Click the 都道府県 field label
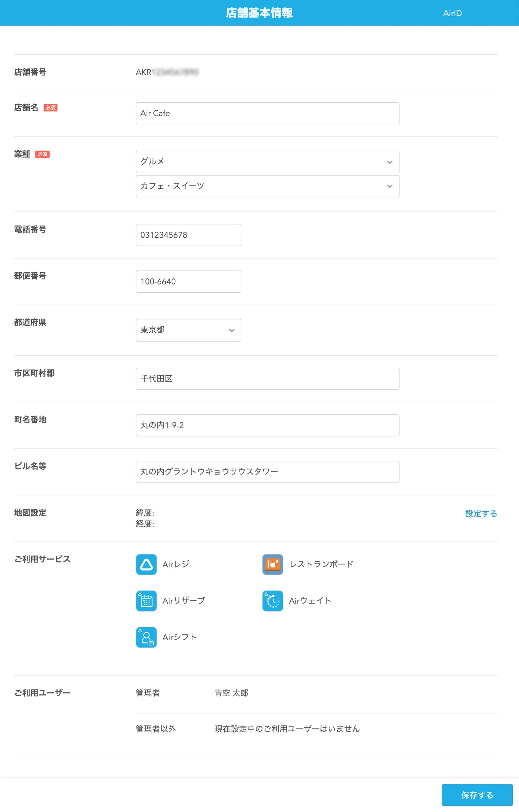This screenshot has width=519, height=812. click(30, 322)
